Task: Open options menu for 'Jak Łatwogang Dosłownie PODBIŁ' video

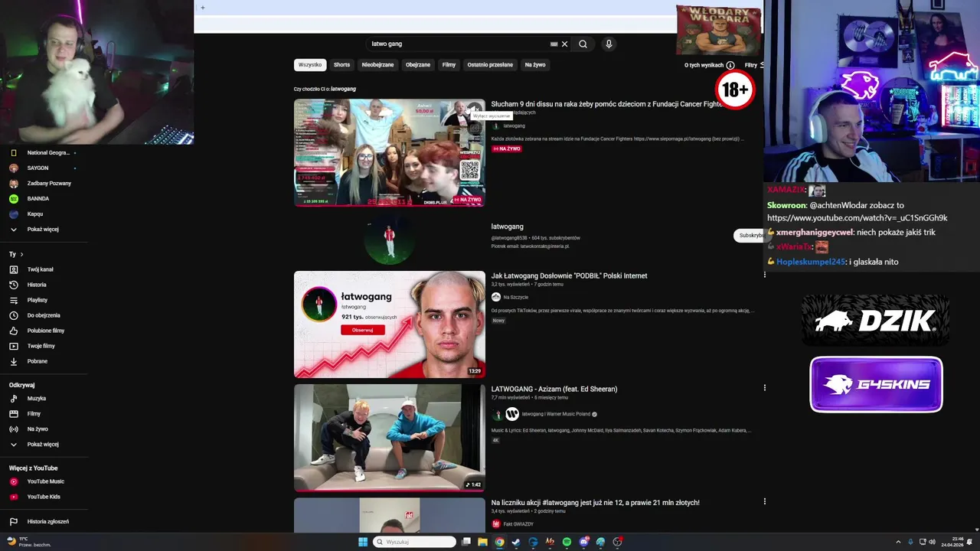Action: 764,275
